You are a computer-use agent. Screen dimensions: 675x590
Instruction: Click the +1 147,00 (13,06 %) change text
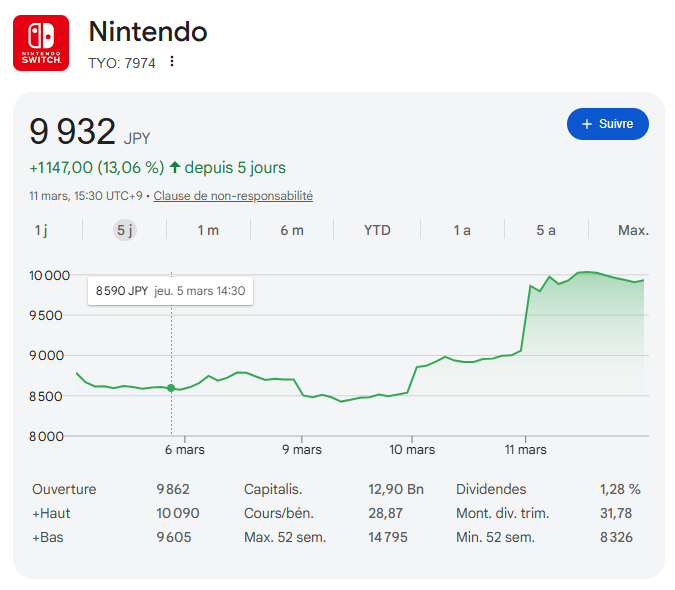[97, 167]
